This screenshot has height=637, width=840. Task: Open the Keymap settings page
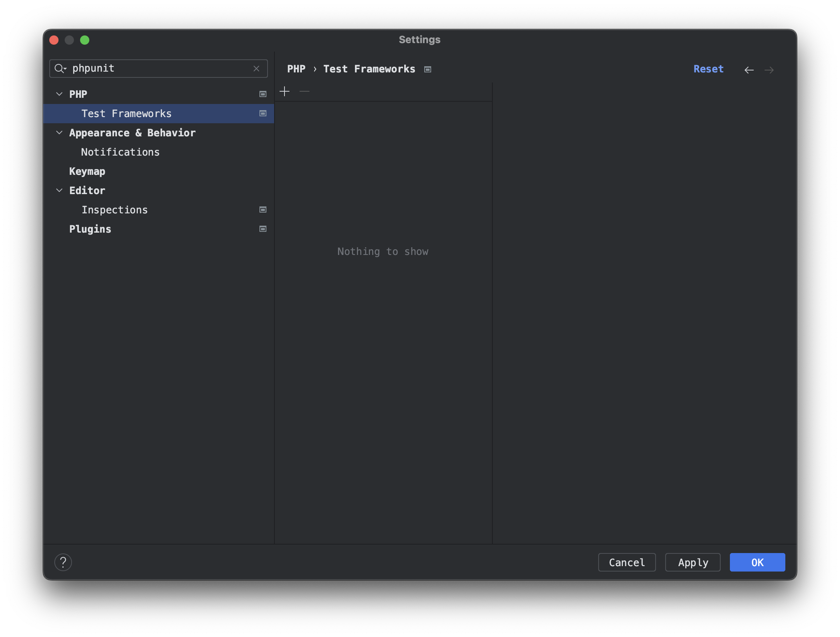point(87,171)
